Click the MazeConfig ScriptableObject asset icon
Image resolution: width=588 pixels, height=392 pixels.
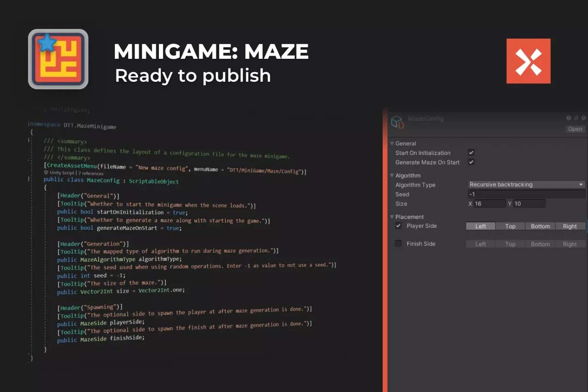397,122
